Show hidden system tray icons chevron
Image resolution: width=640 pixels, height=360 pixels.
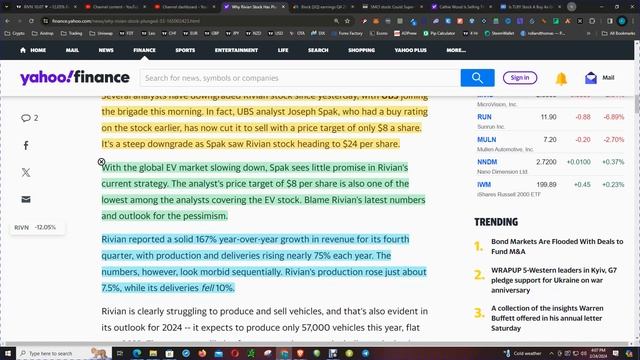point(551,353)
